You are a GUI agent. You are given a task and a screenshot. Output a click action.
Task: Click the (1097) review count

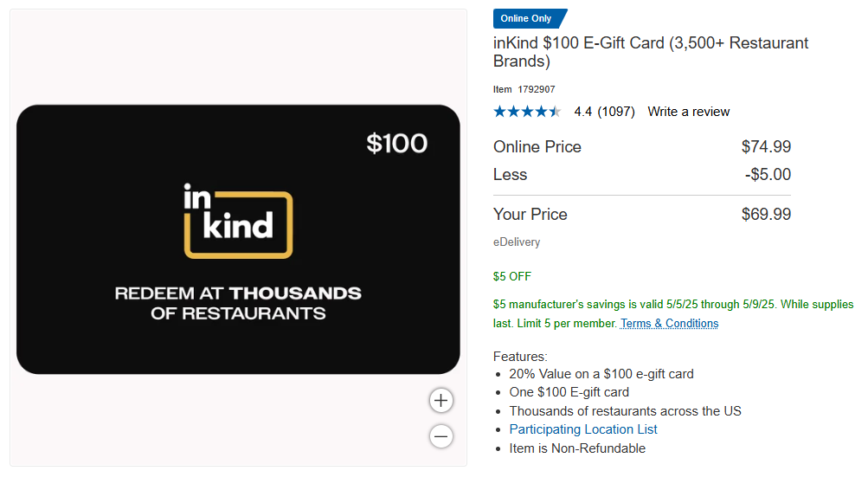click(616, 112)
